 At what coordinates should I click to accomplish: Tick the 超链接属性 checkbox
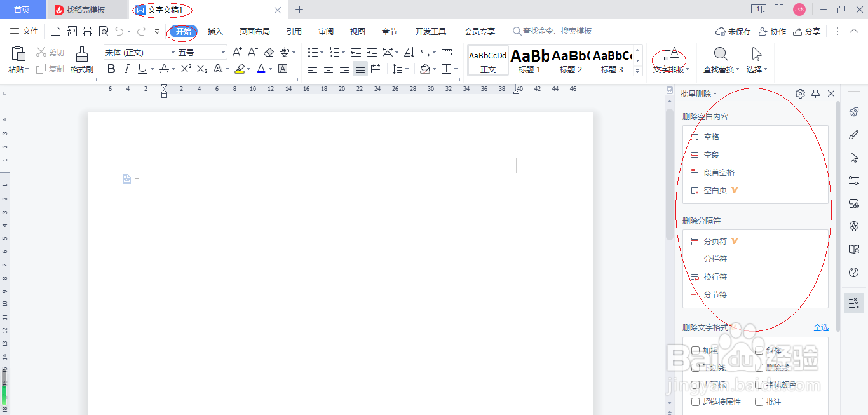(695, 402)
